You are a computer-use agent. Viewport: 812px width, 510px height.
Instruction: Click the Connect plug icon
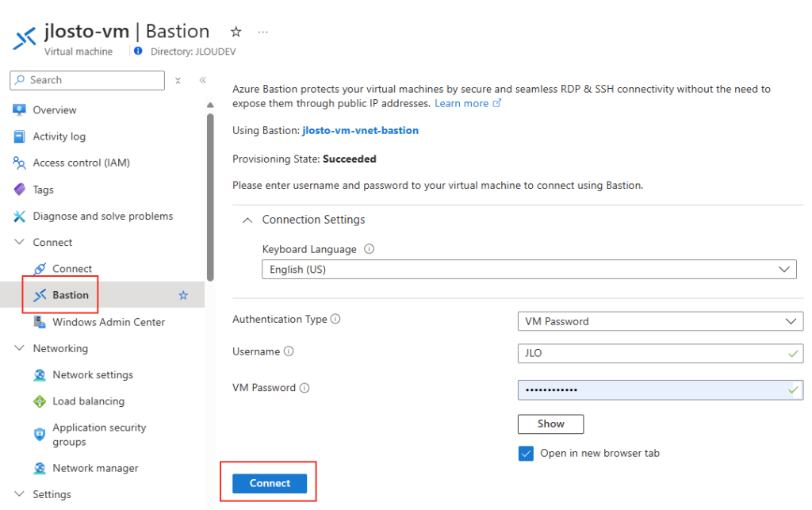40,269
